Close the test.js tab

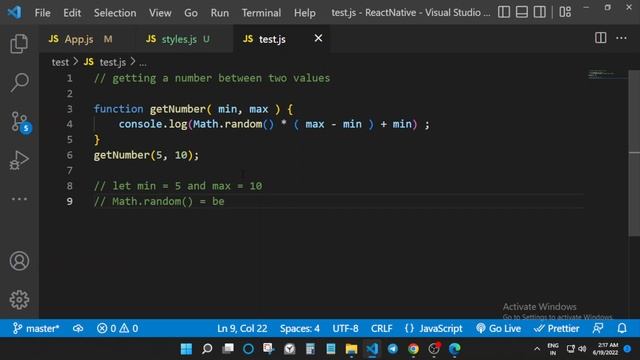tap(318, 38)
